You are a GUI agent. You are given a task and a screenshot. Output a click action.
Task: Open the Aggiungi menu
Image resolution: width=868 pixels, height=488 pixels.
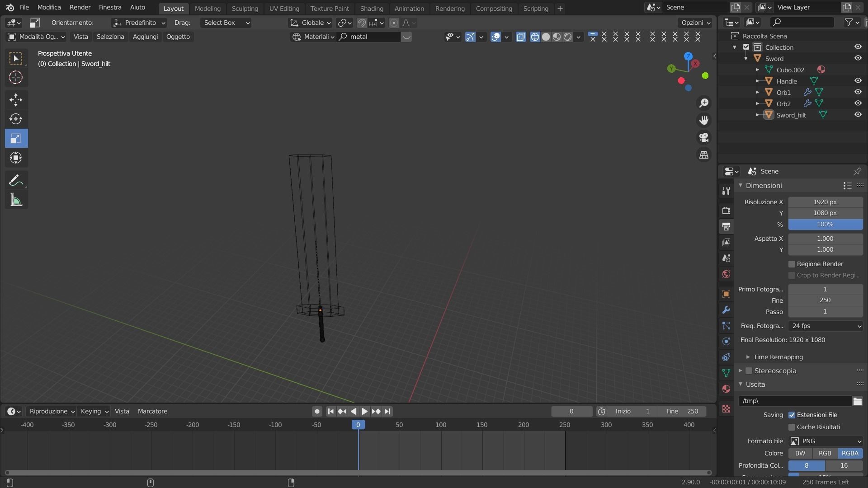tap(145, 37)
